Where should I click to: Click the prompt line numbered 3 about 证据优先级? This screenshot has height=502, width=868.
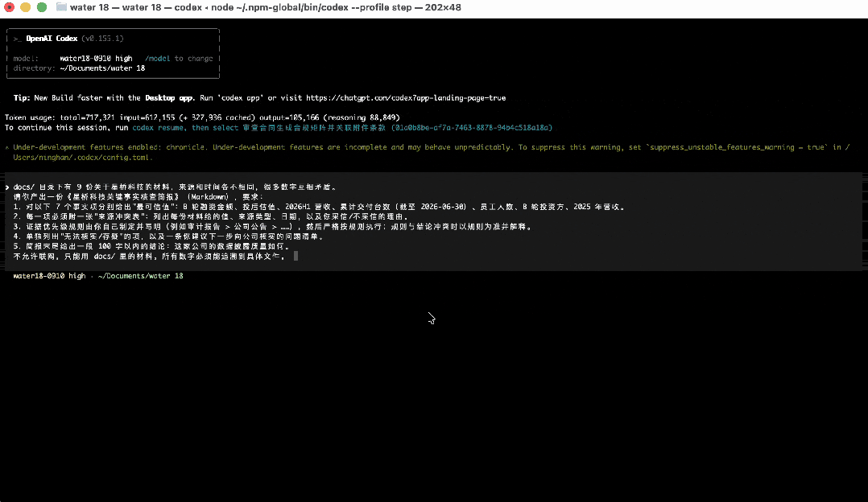(x=273, y=227)
